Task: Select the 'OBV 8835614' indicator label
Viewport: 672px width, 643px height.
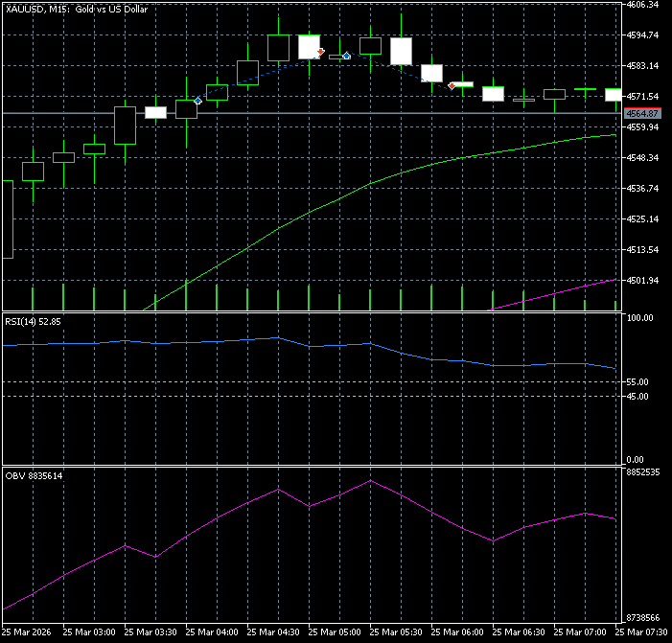Action: 34,476
